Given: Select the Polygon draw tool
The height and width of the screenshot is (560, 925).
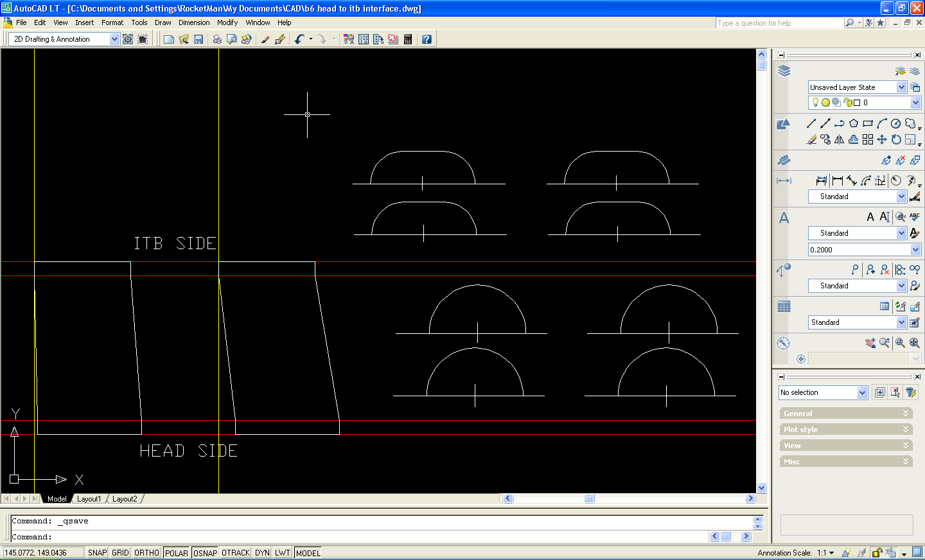Looking at the screenshot, I should (854, 123).
